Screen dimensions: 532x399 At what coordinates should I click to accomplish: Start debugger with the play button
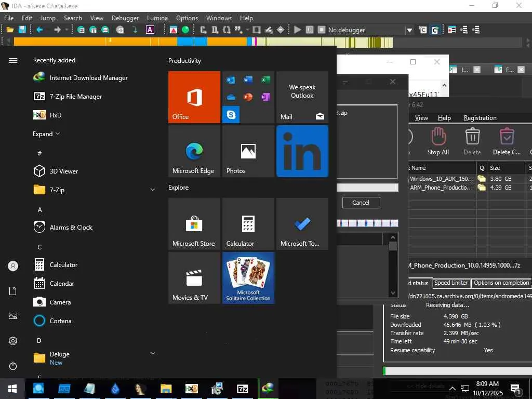(298, 30)
